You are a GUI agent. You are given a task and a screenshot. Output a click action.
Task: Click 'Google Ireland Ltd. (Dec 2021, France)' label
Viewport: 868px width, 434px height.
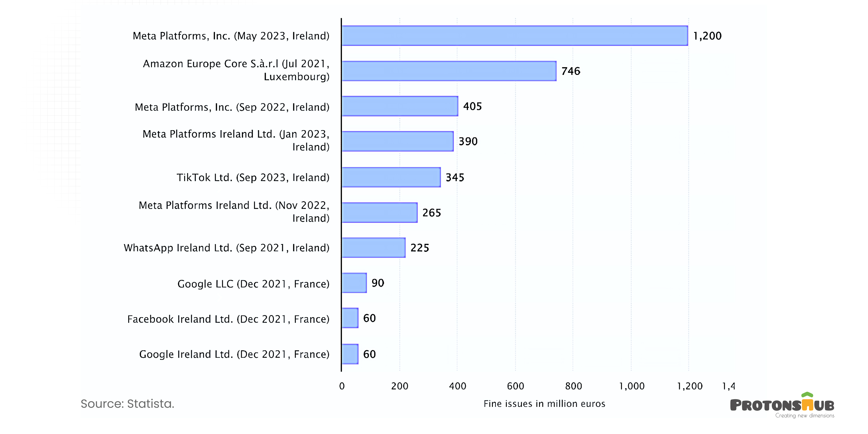[x=234, y=354]
